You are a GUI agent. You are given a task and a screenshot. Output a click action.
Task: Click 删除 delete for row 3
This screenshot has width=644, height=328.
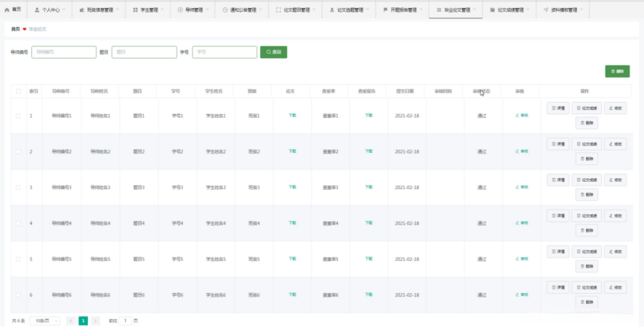pos(587,194)
